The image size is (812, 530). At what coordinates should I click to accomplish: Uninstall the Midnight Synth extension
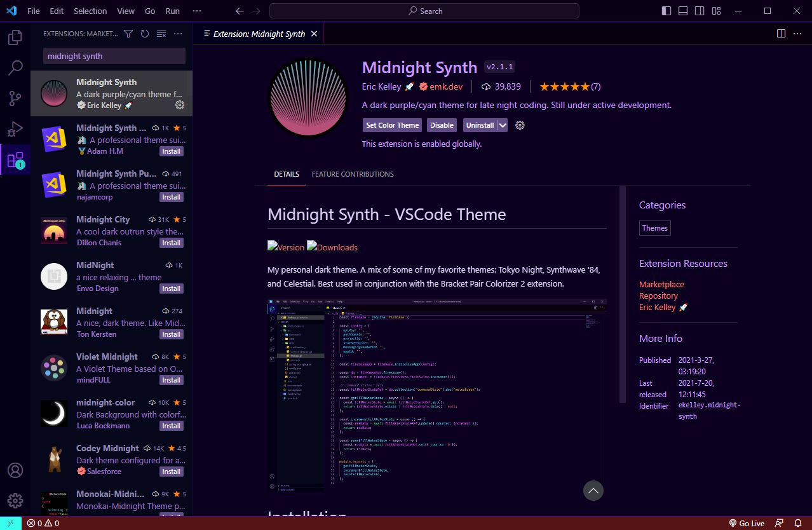(x=480, y=125)
